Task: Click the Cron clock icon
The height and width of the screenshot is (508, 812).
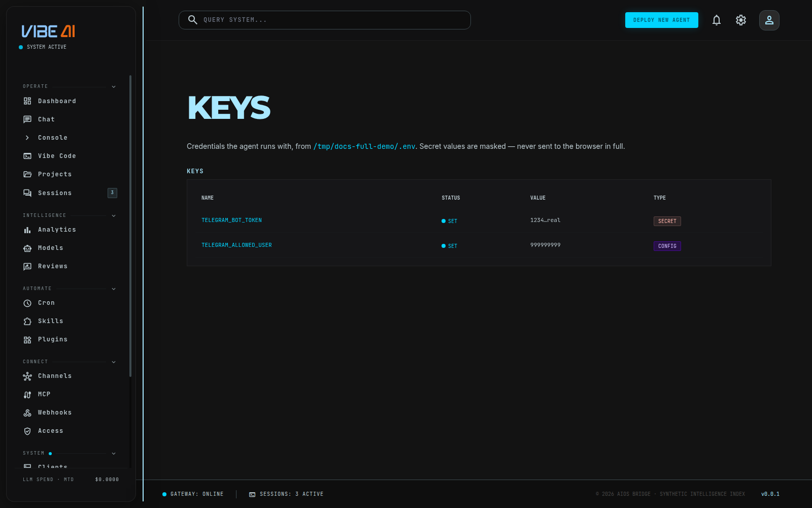Action: pos(27,303)
